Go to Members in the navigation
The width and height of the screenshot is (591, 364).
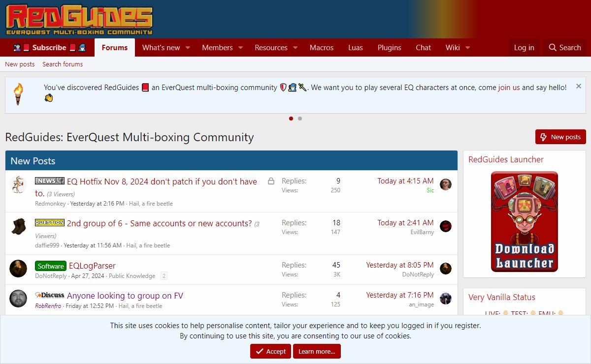point(217,48)
